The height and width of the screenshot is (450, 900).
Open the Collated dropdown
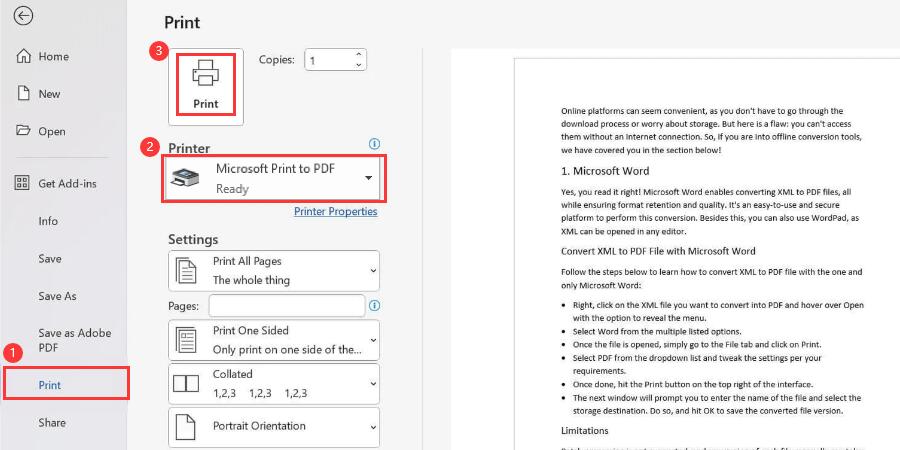pos(274,383)
